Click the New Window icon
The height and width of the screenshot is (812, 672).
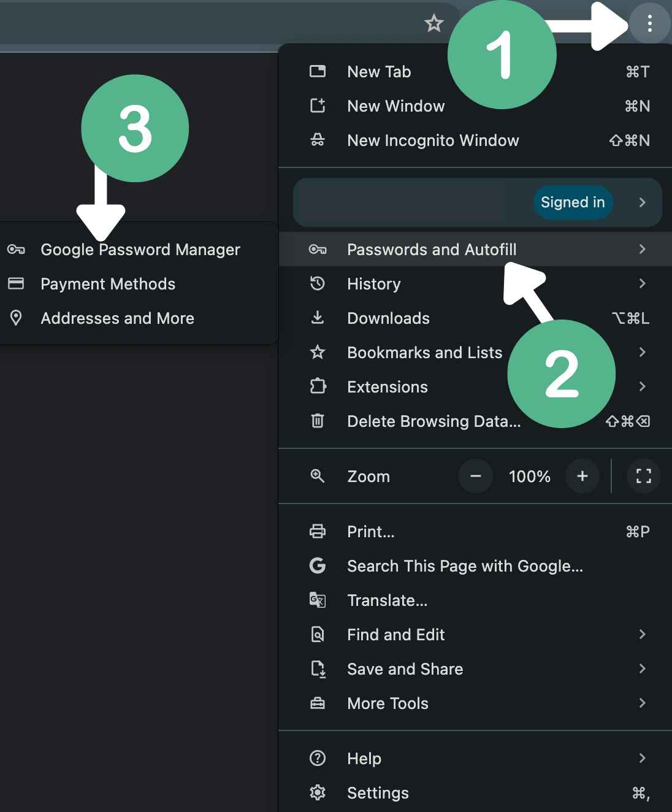(318, 105)
